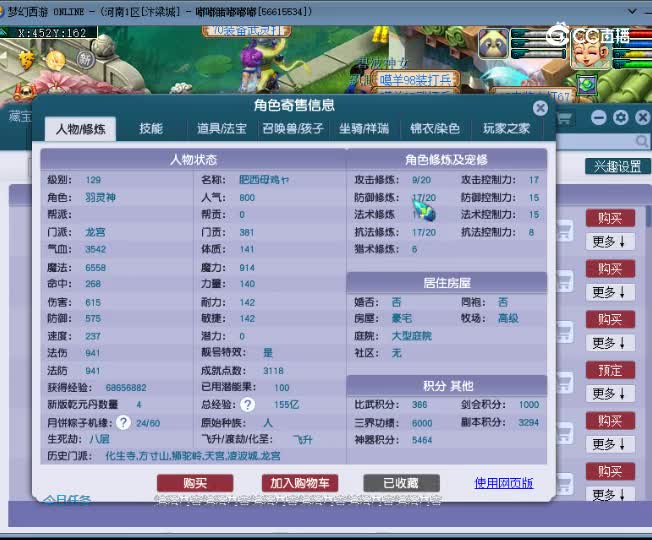This screenshot has width=652, height=540.
Task: Click the question mark beside 月饼粽子机缘
Action: coord(123,423)
